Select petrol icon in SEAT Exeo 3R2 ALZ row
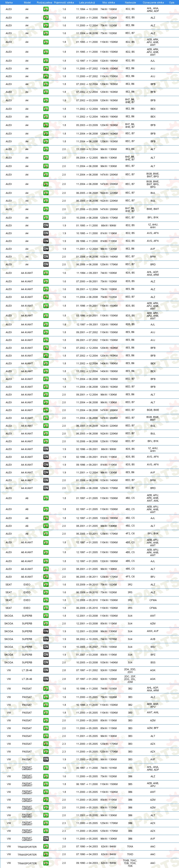Screen dimensions: 179x868 pos(46,585)
